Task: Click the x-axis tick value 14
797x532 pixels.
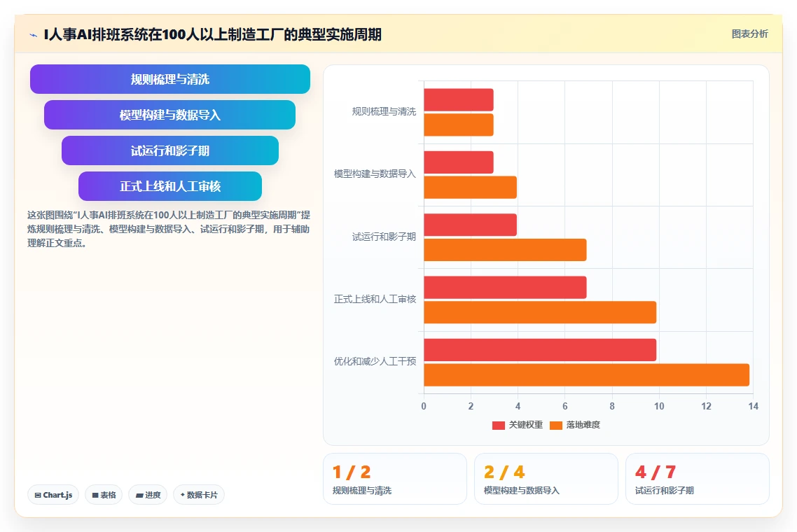Action: coord(754,406)
